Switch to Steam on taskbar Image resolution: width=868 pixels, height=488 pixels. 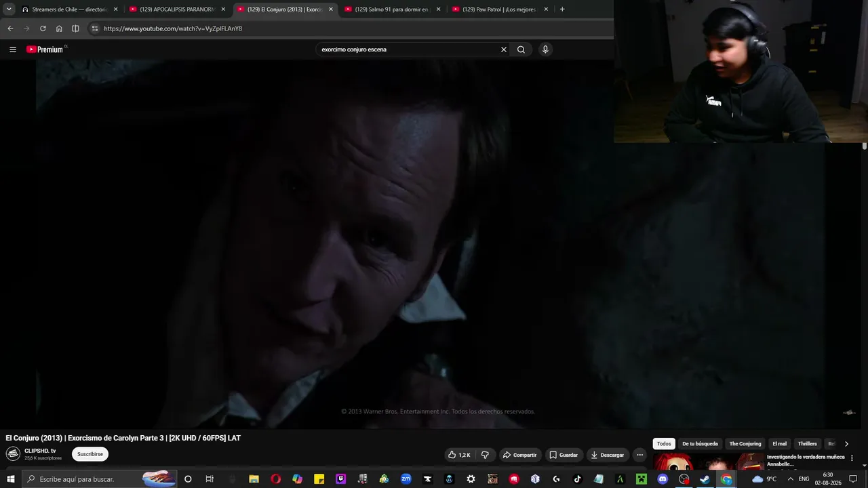(x=705, y=479)
